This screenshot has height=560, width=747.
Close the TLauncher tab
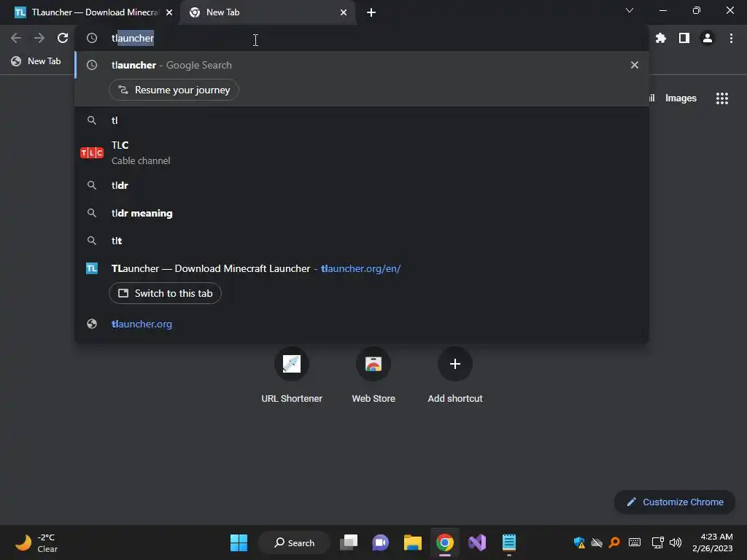coord(169,12)
